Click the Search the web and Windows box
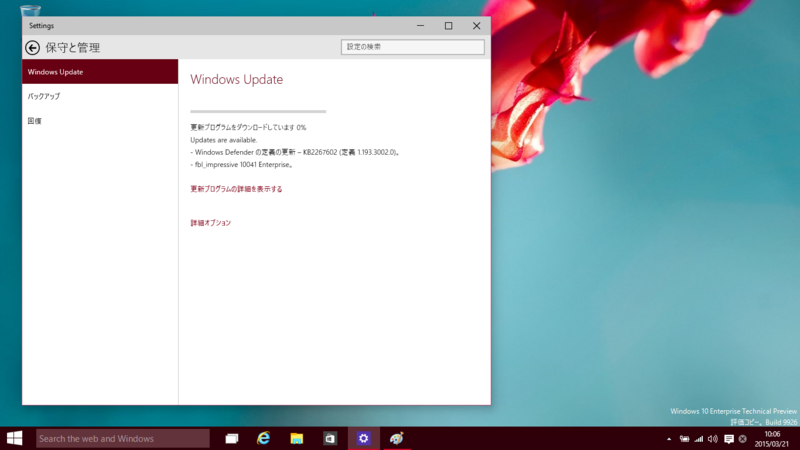This screenshot has height=450, width=800. point(122,438)
